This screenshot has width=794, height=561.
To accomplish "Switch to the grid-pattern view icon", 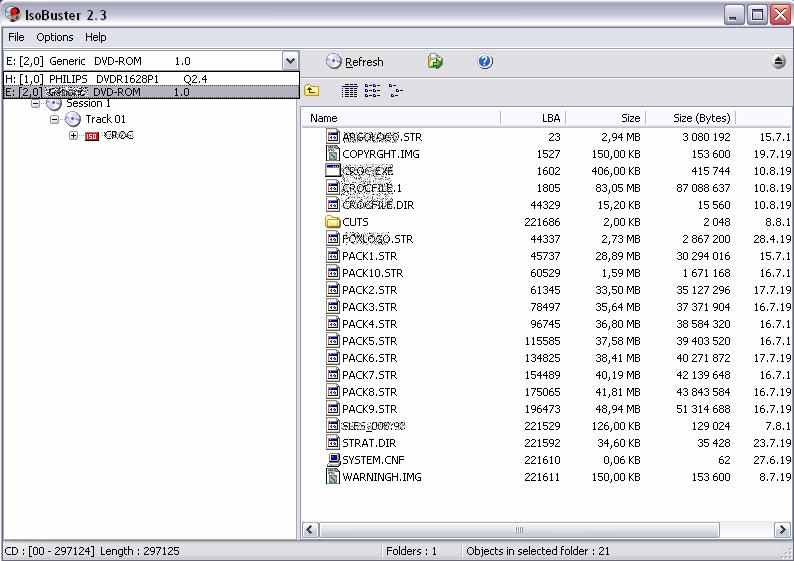I will coord(349,91).
